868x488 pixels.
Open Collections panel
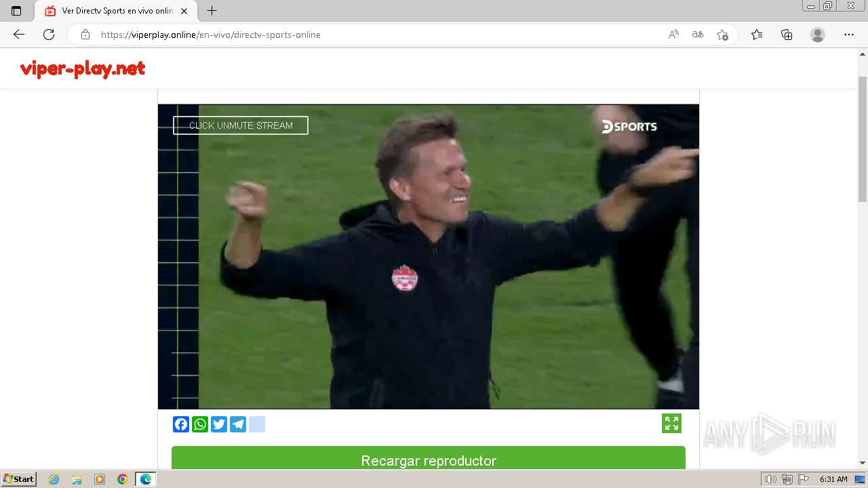point(787,35)
